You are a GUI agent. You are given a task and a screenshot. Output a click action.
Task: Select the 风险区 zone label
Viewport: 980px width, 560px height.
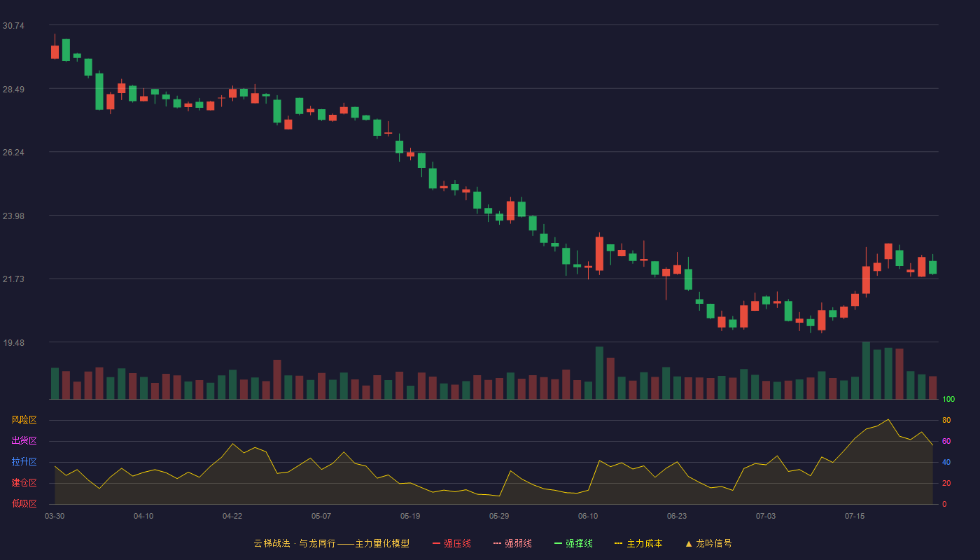point(24,420)
